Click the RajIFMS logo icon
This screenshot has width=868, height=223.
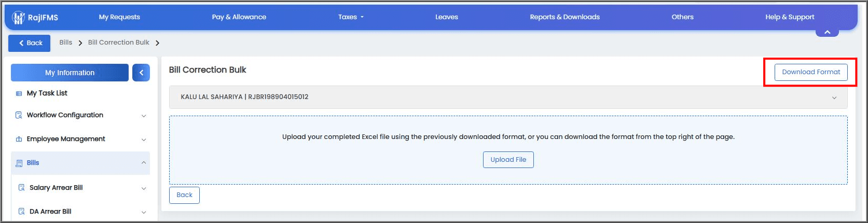pyautogui.click(x=19, y=18)
